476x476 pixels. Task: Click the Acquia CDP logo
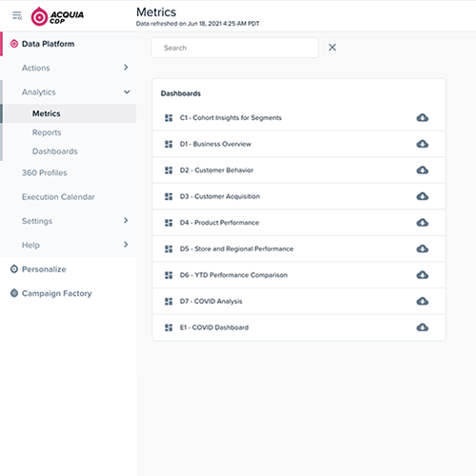57,16
